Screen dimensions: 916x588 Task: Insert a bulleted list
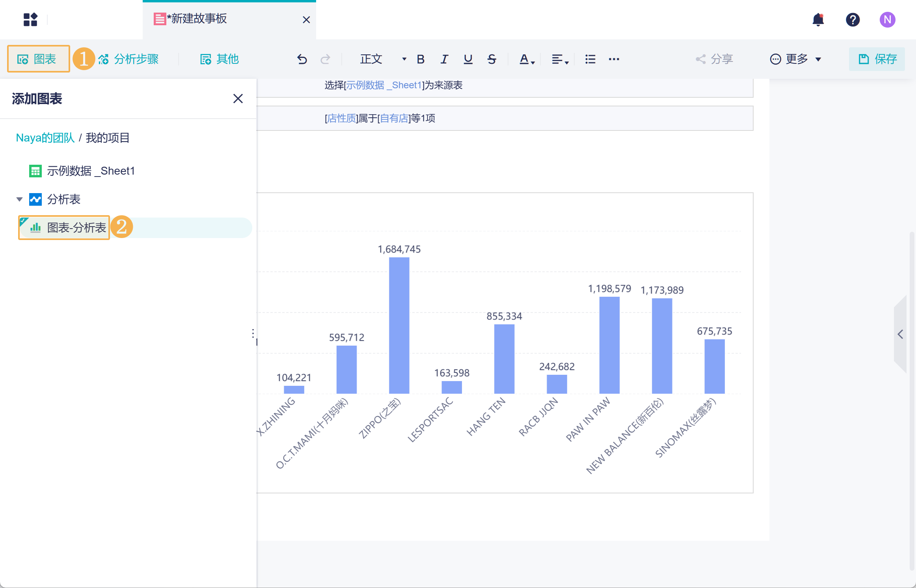[x=590, y=59]
